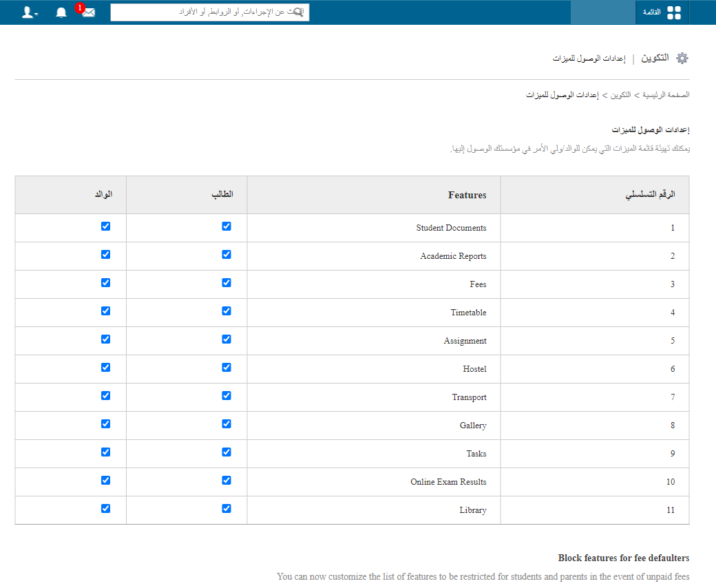This screenshot has width=716, height=588.
Task: Select the Library feature name
Action: 473,510
